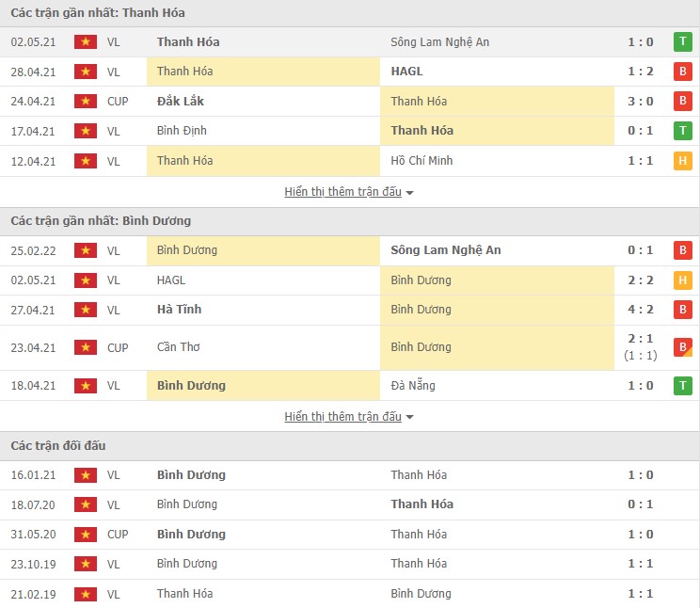Viewport: 700px width, 608px height.
Task: Click the orange H badge on the HAGL vs Bình Dương match
Action: click(x=682, y=280)
